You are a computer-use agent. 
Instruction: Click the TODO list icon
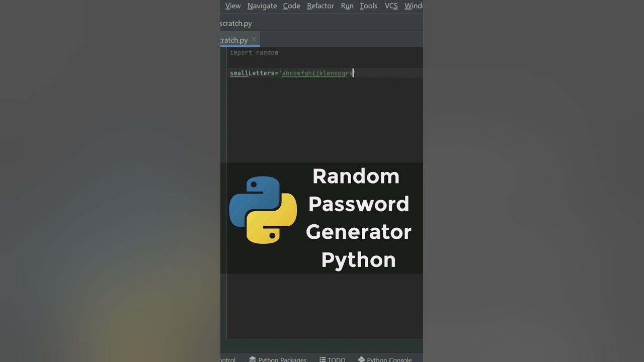(323, 359)
